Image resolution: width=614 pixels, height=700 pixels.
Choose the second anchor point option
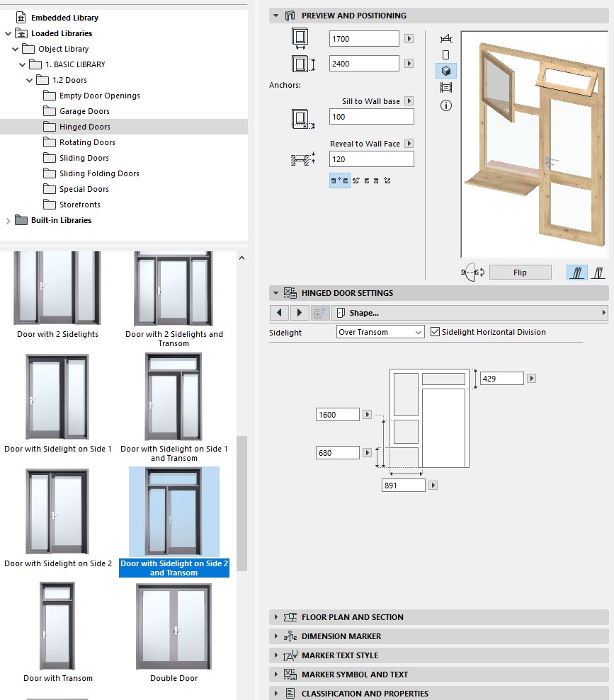click(x=356, y=180)
